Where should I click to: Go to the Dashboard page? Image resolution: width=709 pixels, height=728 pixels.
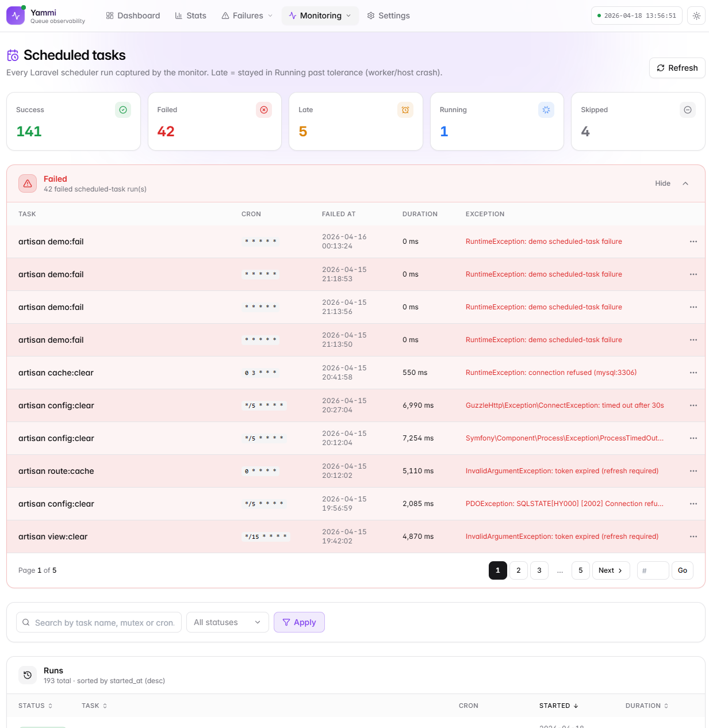pos(133,16)
